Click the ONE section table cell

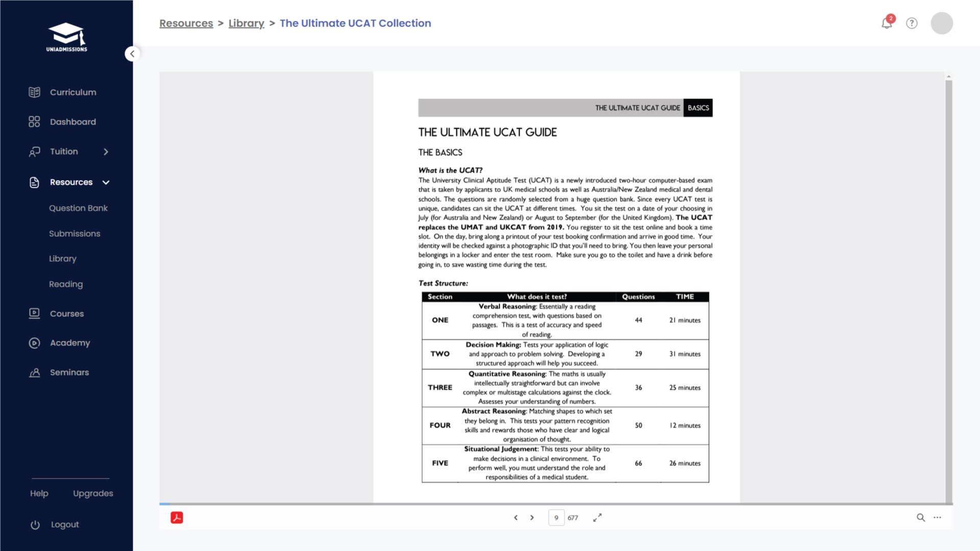(x=440, y=320)
